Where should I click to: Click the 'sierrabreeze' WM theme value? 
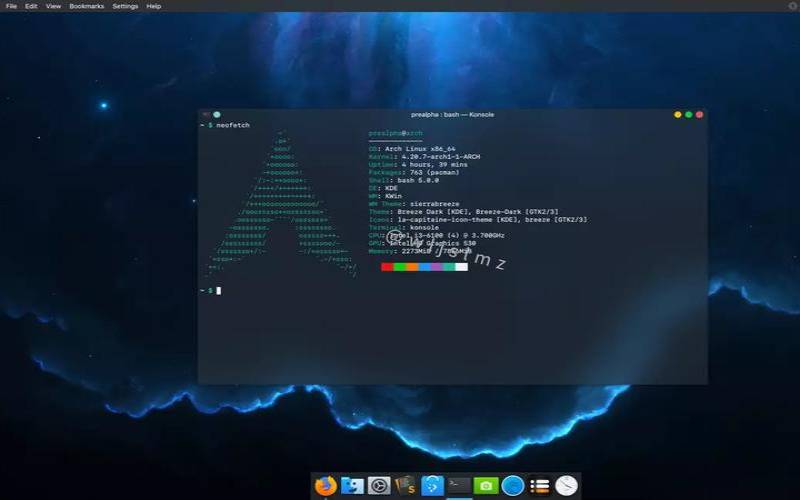tap(435, 204)
